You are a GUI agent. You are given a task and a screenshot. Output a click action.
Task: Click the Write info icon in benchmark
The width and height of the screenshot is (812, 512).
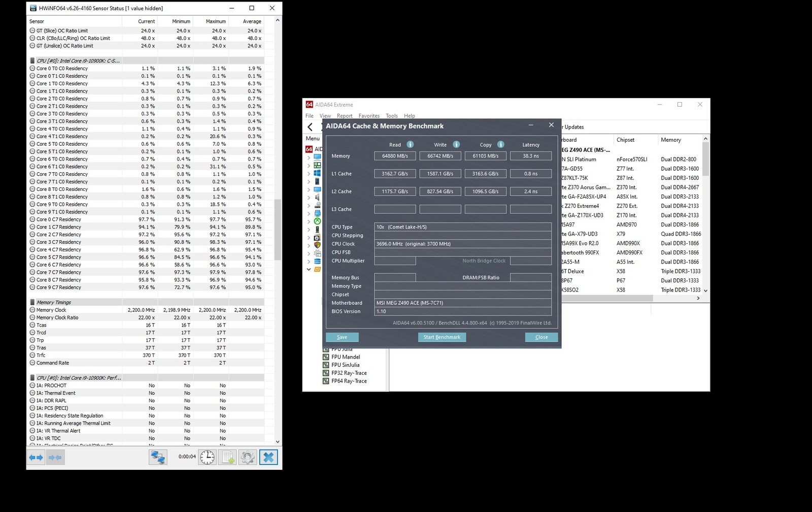tap(456, 144)
